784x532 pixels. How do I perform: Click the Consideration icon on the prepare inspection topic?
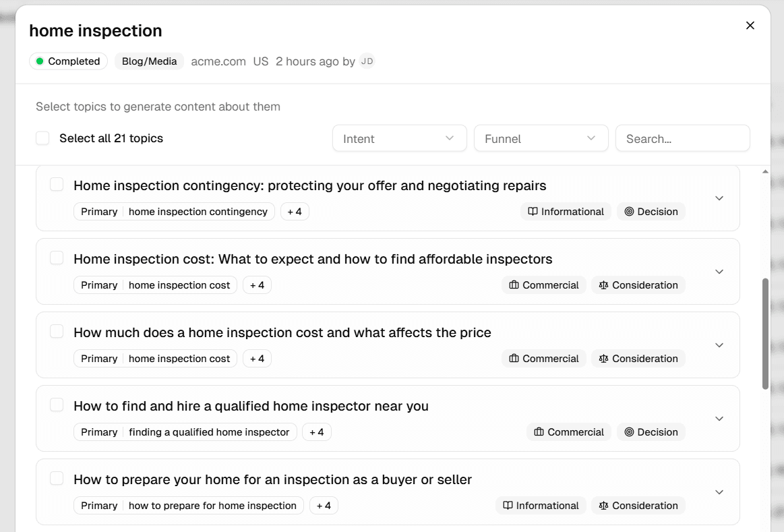(603, 505)
